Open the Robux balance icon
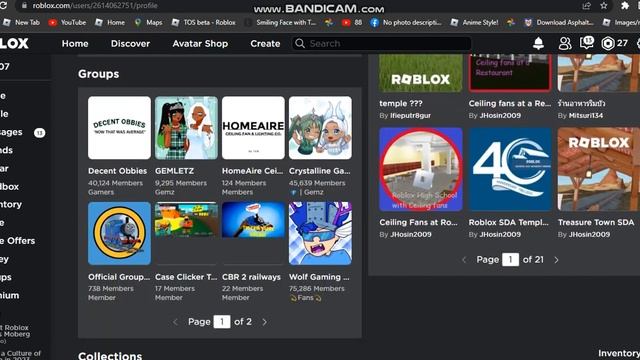This screenshot has height=360, width=640. 608,43
